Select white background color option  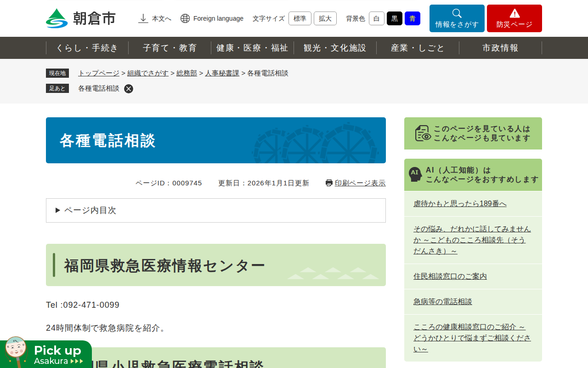coord(376,18)
